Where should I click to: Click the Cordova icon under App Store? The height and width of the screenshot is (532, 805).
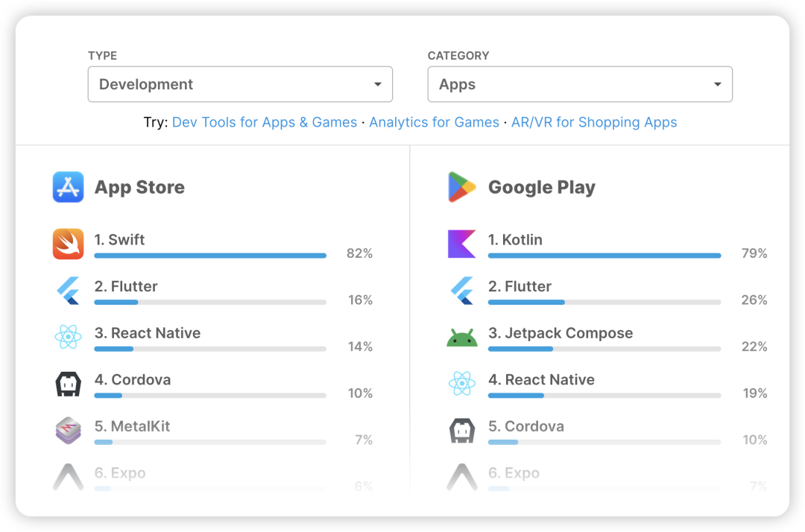click(x=68, y=384)
